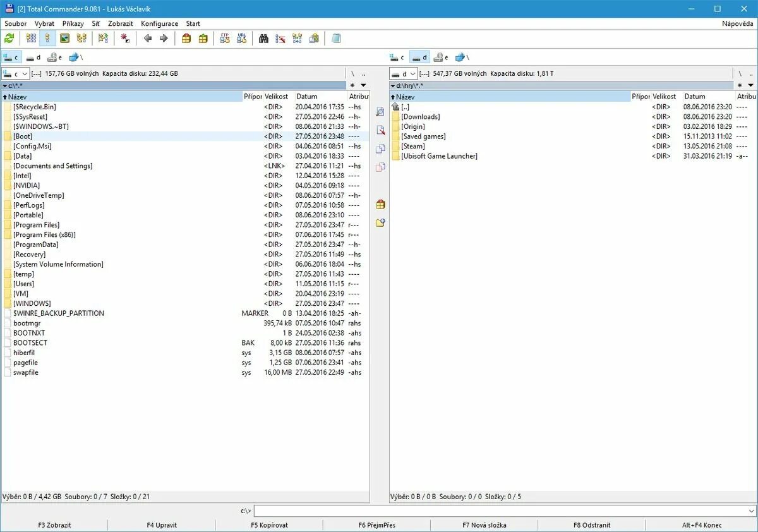758x532 pixels.
Task: Click the view file icon in middle bar
Action: [380, 112]
